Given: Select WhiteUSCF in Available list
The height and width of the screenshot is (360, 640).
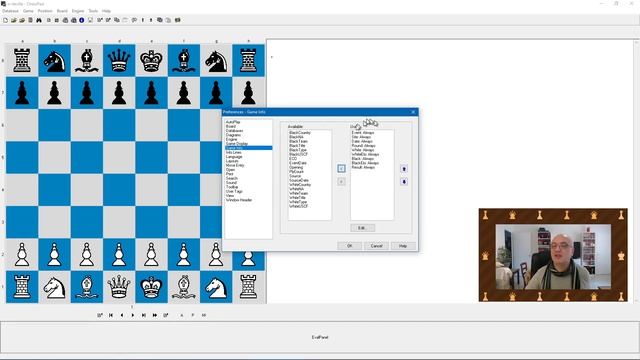Looking at the screenshot, I should [299, 206].
